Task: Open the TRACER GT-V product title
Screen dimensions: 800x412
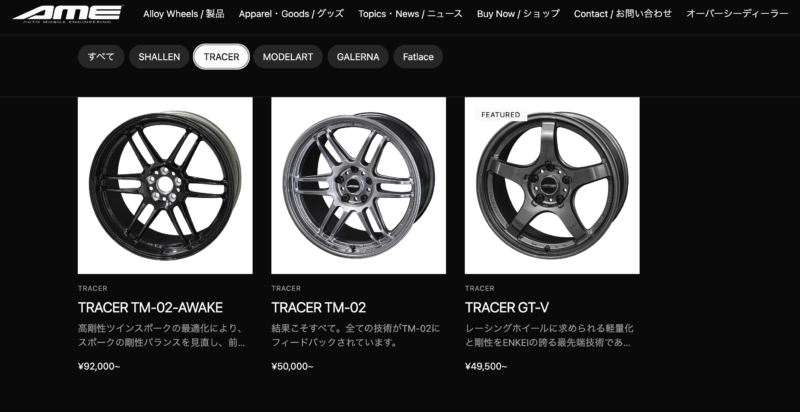Action: (507, 307)
